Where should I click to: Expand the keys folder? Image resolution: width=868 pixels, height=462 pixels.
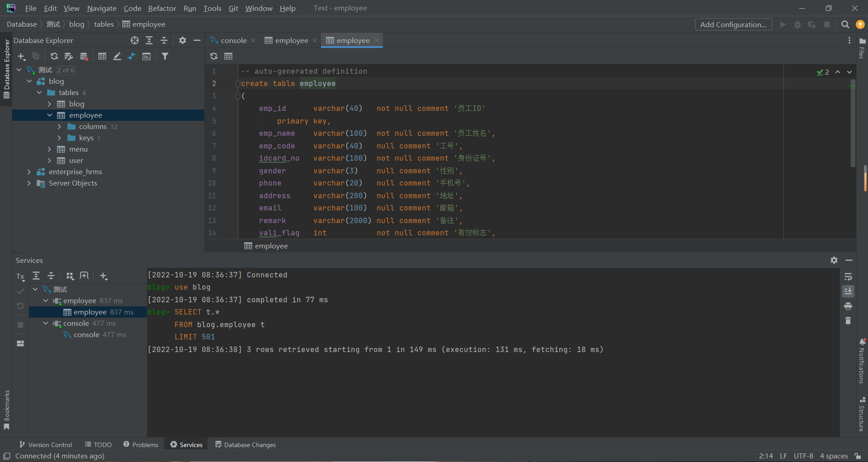[x=59, y=138]
